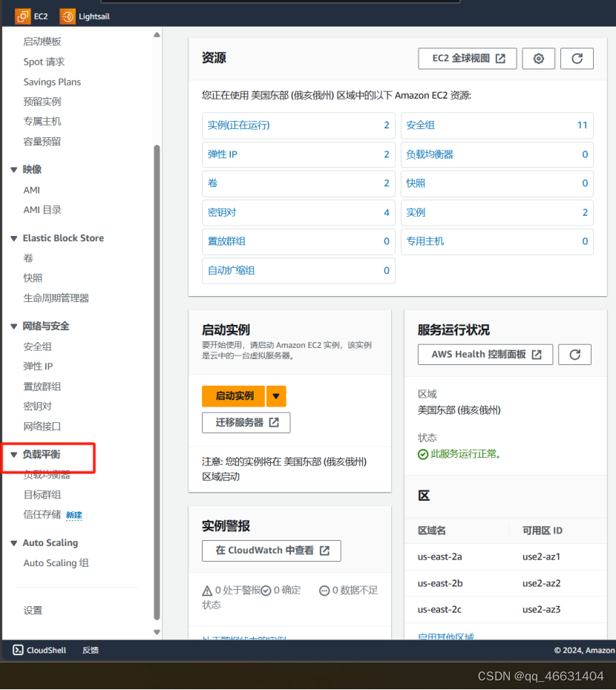Click the sidebar scroll up arrow

click(x=157, y=35)
